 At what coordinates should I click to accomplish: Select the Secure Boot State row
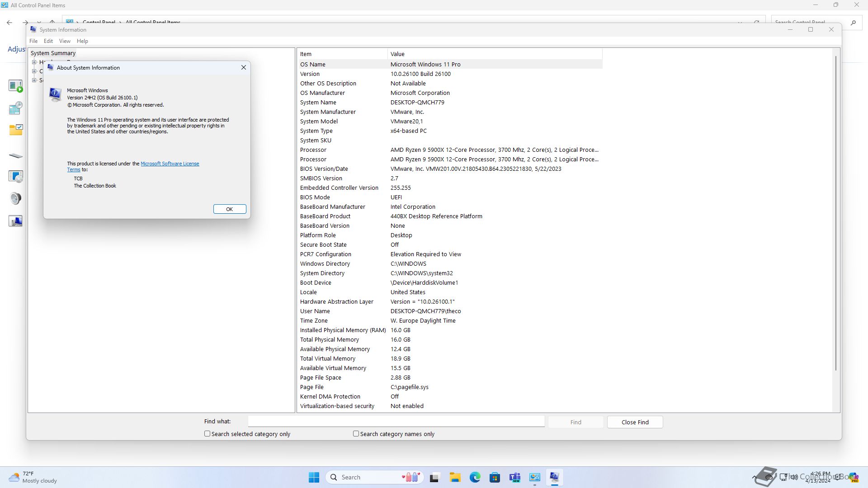coord(450,244)
